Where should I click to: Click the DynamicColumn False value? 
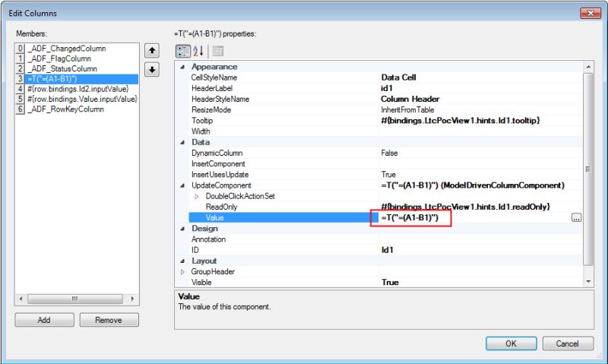[x=389, y=153]
